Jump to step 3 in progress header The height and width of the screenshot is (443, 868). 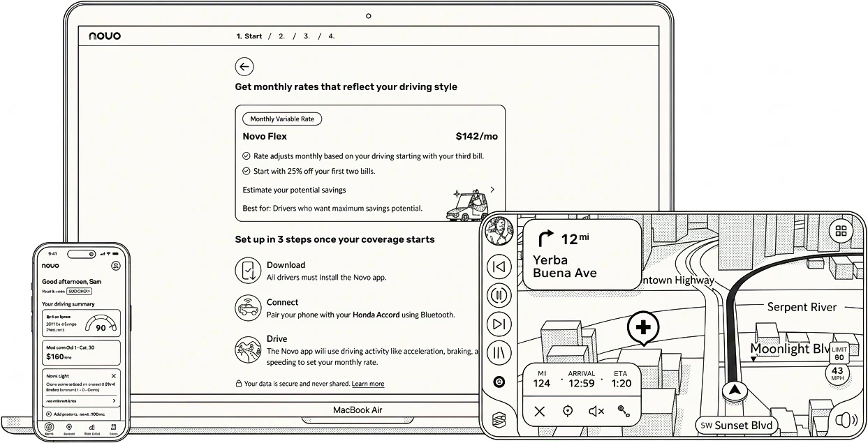point(307,36)
